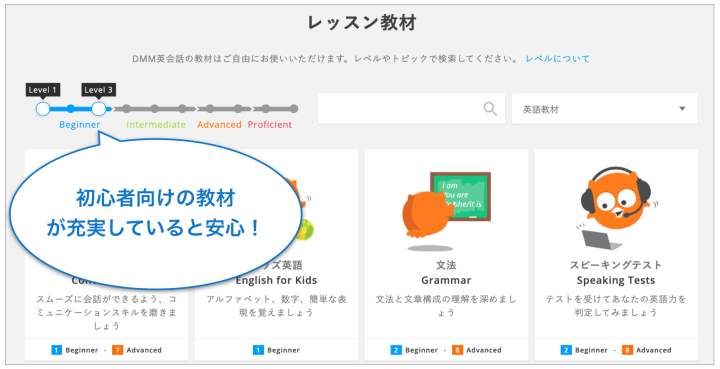
Task: Open the Speaking Tests headset owl illustration
Action: point(615,207)
